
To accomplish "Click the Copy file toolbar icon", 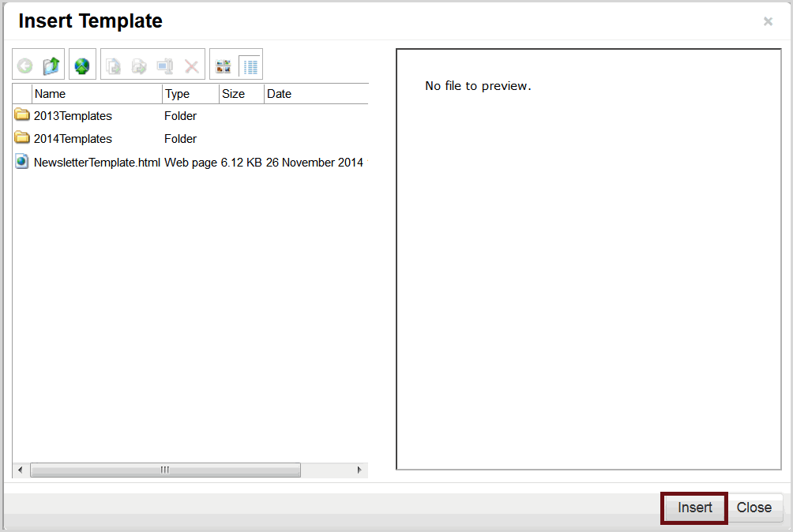I will [114, 66].
